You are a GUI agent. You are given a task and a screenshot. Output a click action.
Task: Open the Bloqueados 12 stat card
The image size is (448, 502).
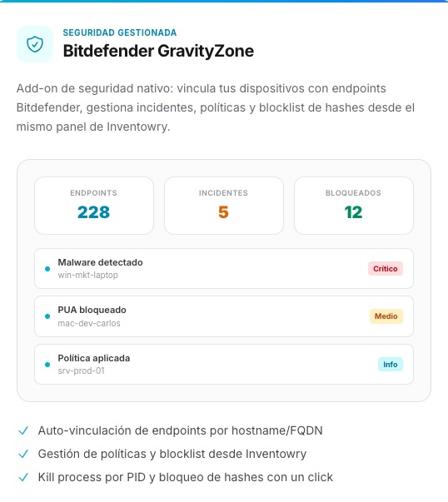point(354,206)
